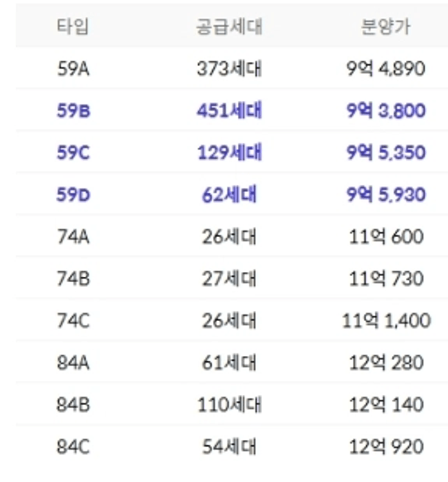
Task: Click the 9억 4,890 price
Action: coord(386,69)
